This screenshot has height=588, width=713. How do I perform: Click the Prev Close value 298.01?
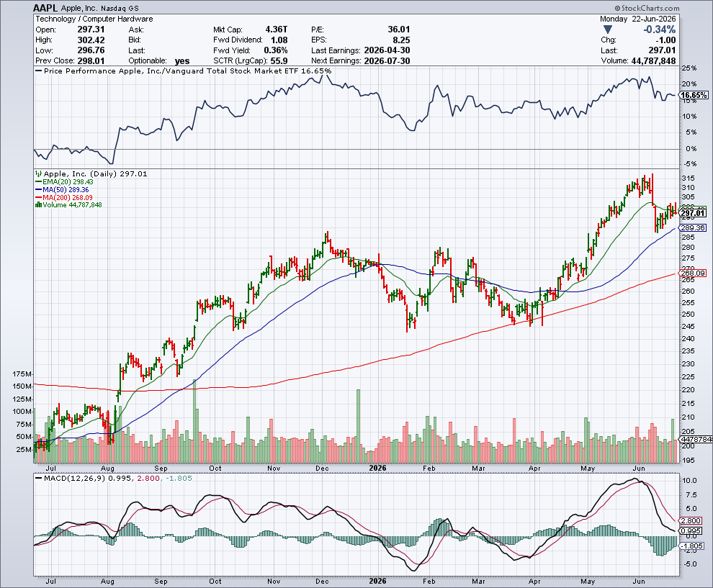click(x=91, y=61)
